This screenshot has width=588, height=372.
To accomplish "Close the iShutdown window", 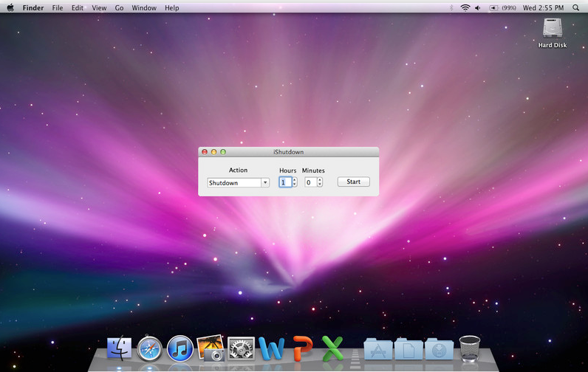I will click(x=205, y=152).
